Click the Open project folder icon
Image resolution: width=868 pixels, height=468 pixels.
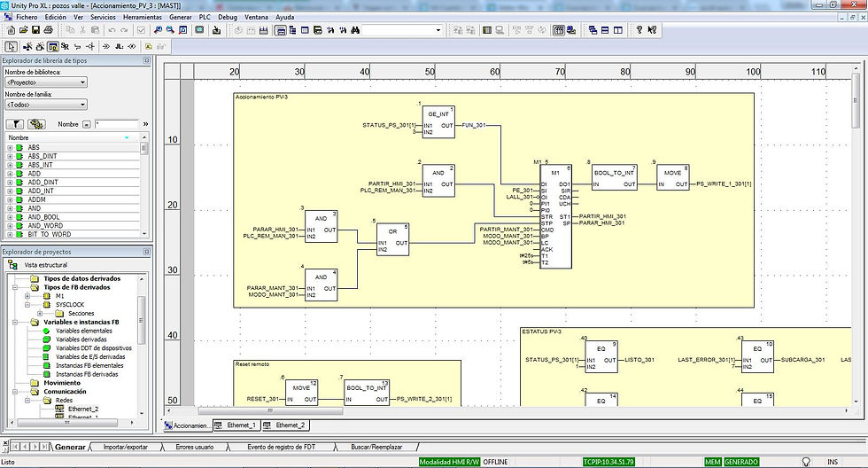pyautogui.click(x=23, y=30)
